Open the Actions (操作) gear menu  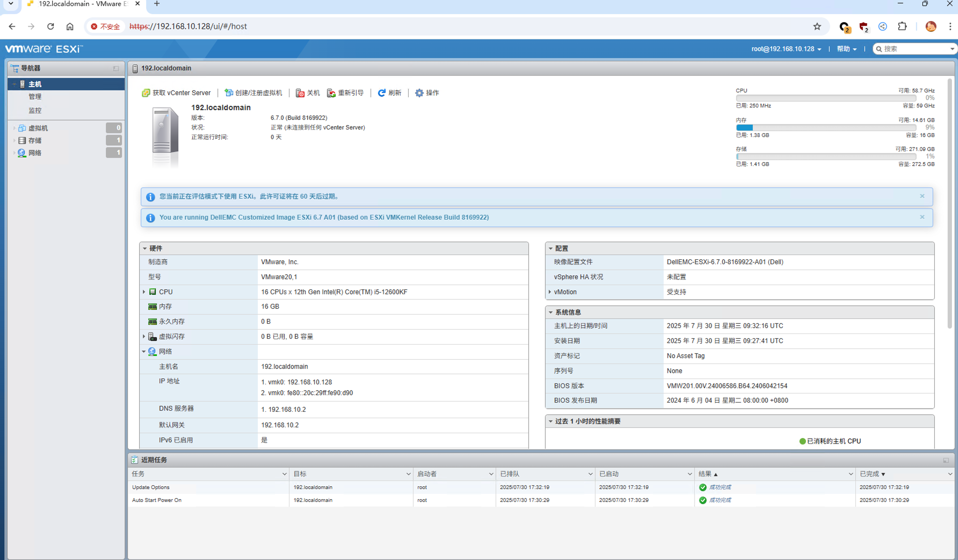427,93
